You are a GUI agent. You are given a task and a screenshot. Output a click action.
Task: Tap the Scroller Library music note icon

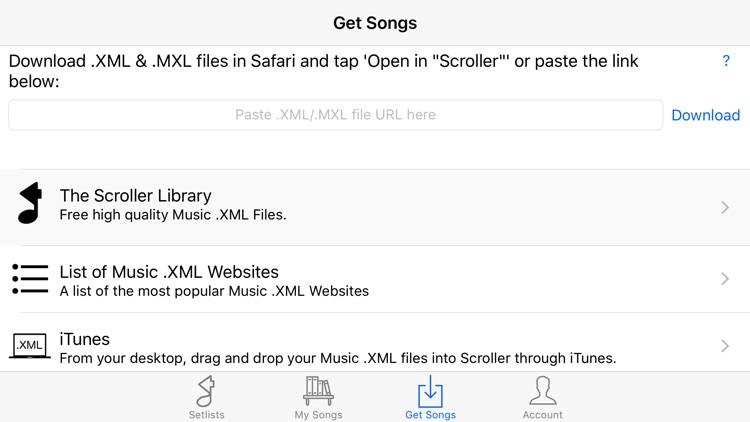pos(30,204)
